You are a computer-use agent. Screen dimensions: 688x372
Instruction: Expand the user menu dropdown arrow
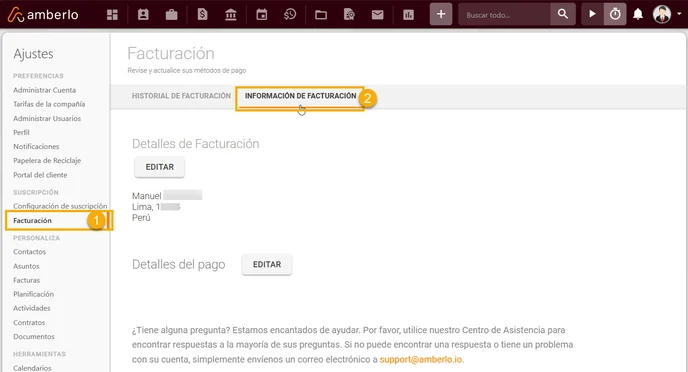click(x=679, y=14)
